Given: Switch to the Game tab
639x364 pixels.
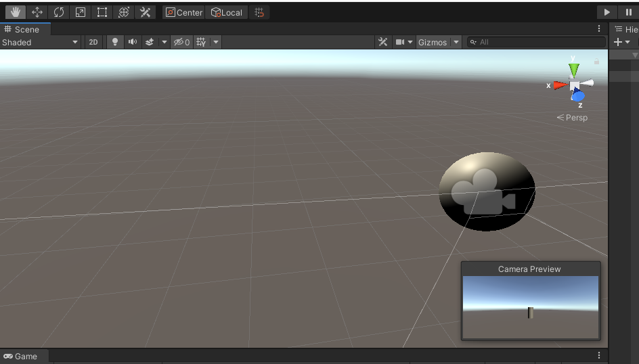Looking at the screenshot, I should pos(24,357).
